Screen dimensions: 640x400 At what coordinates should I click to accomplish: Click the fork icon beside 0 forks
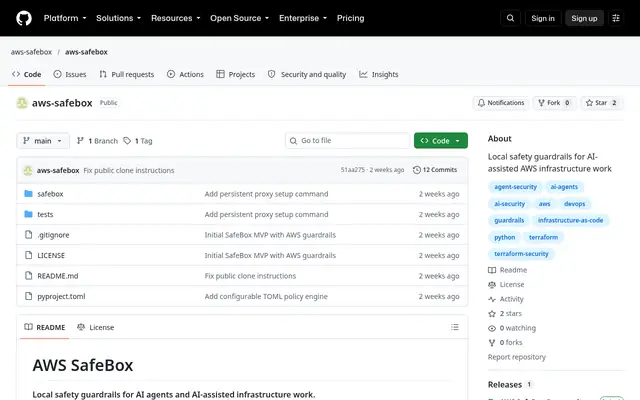tap(492, 342)
